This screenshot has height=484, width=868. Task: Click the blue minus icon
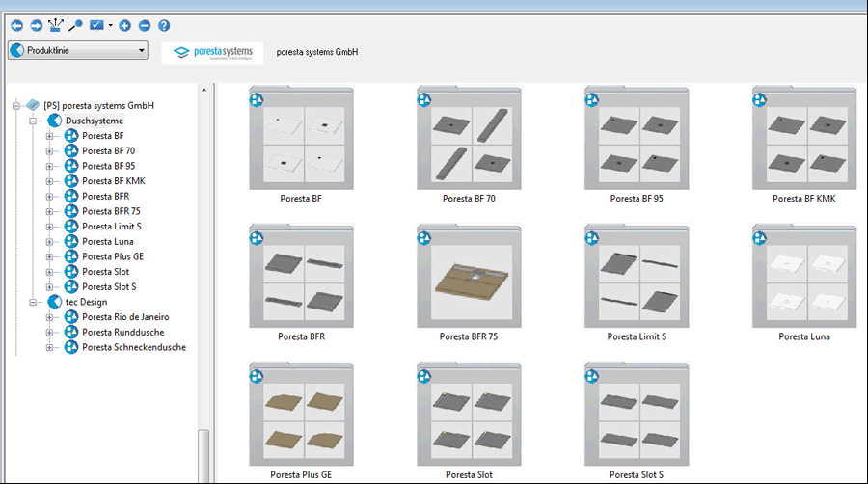tap(145, 25)
